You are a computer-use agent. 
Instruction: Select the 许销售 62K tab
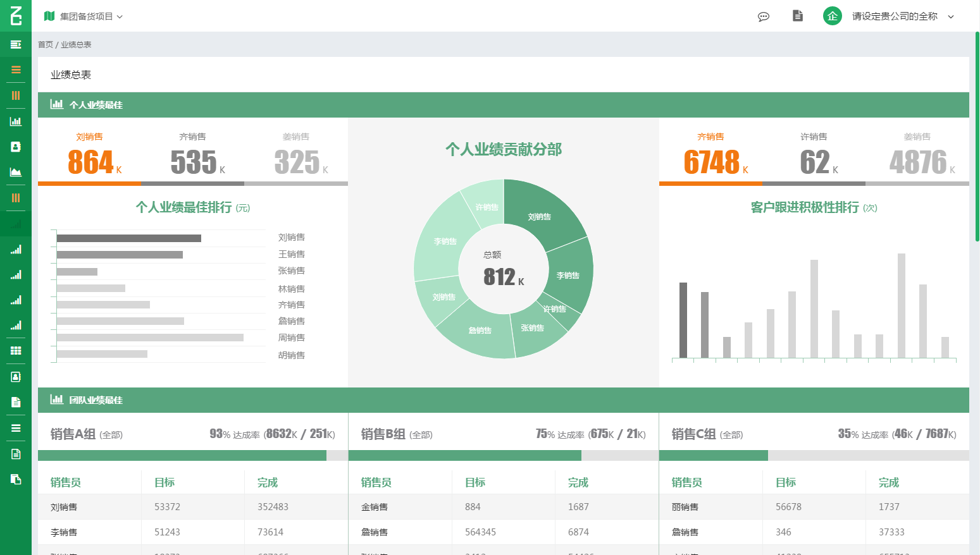click(814, 154)
